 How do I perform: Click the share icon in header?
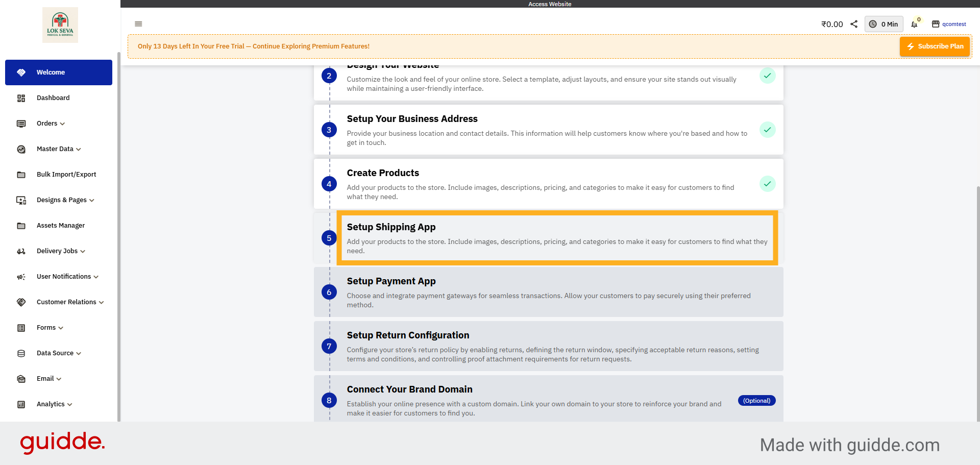(854, 24)
